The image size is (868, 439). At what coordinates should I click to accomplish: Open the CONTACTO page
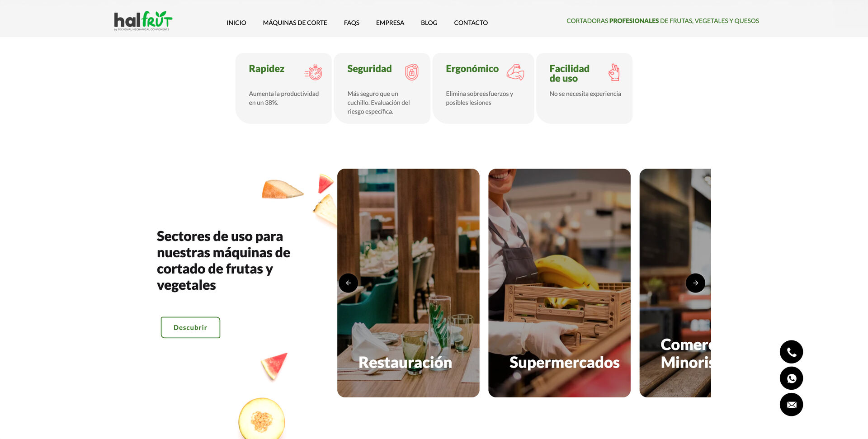(x=471, y=23)
